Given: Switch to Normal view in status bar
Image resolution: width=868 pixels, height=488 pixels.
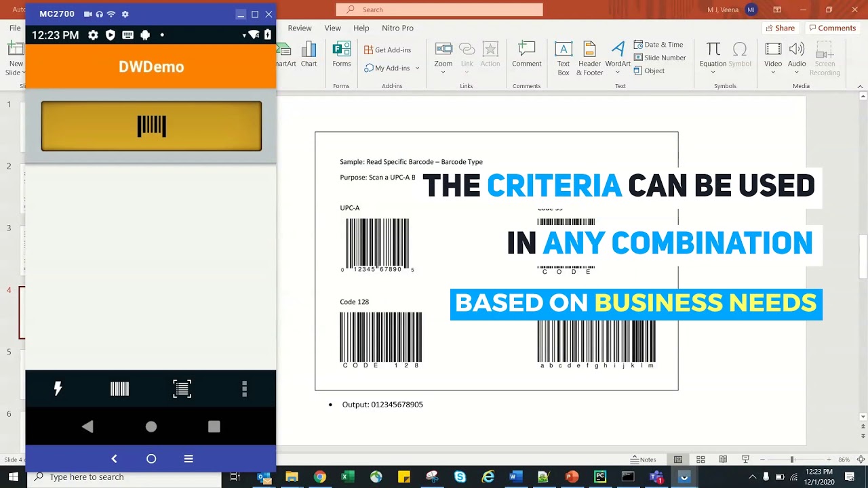Looking at the screenshot, I should 678,460.
